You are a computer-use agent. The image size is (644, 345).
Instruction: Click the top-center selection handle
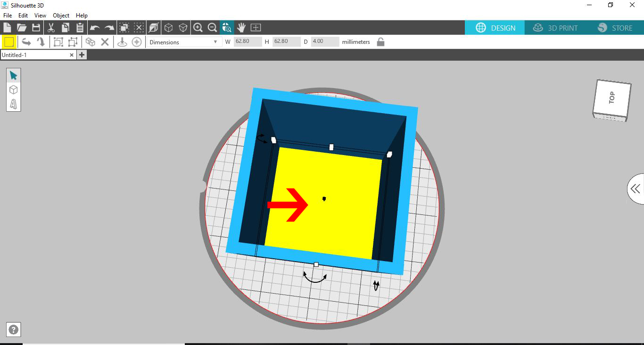331,147
